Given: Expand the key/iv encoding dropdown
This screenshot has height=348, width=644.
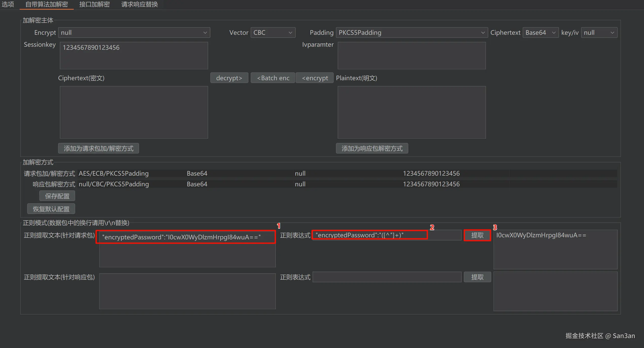Looking at the screenshot, I should tap(599, 32).
